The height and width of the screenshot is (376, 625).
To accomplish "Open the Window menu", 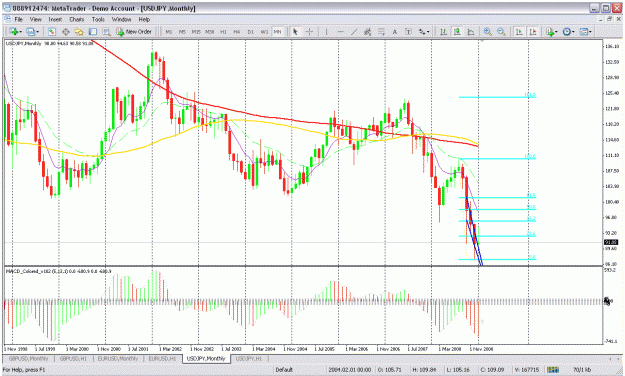I will coord(121,19).
